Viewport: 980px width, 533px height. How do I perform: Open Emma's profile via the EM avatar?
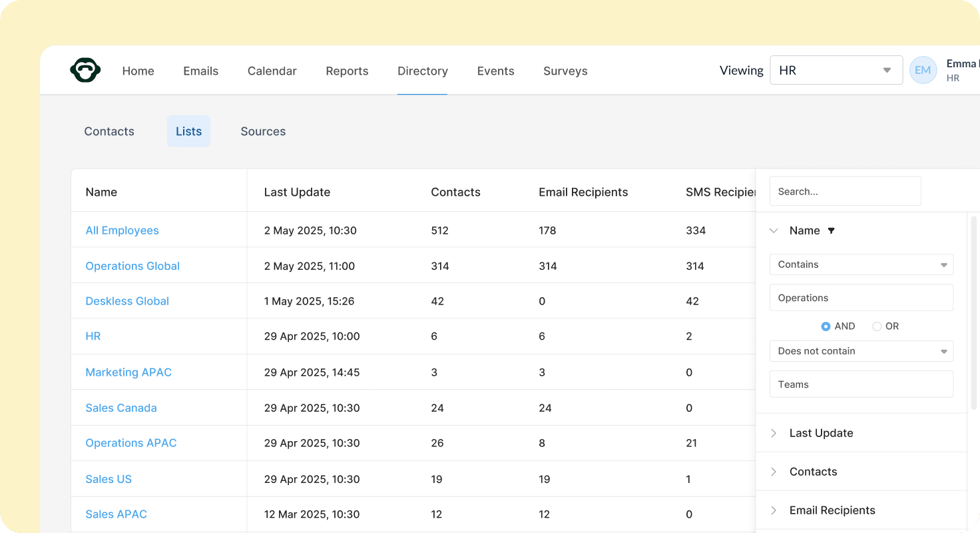923,69
